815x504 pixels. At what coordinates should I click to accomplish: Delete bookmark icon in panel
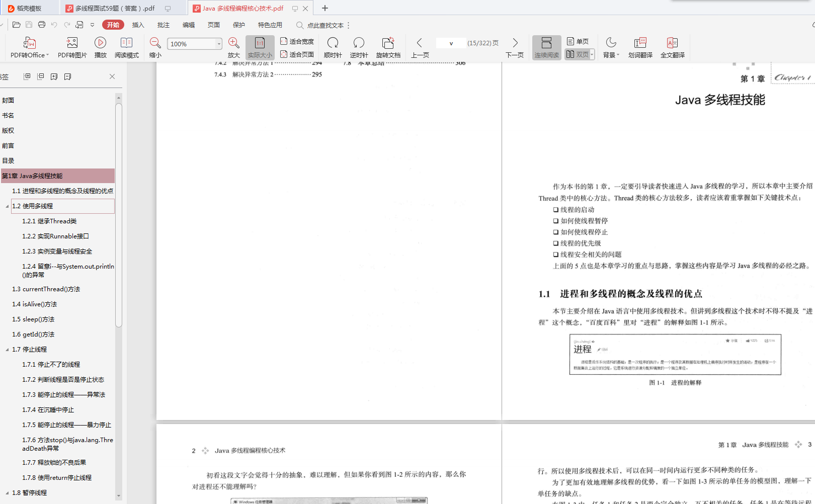click(x=67, y=76)
